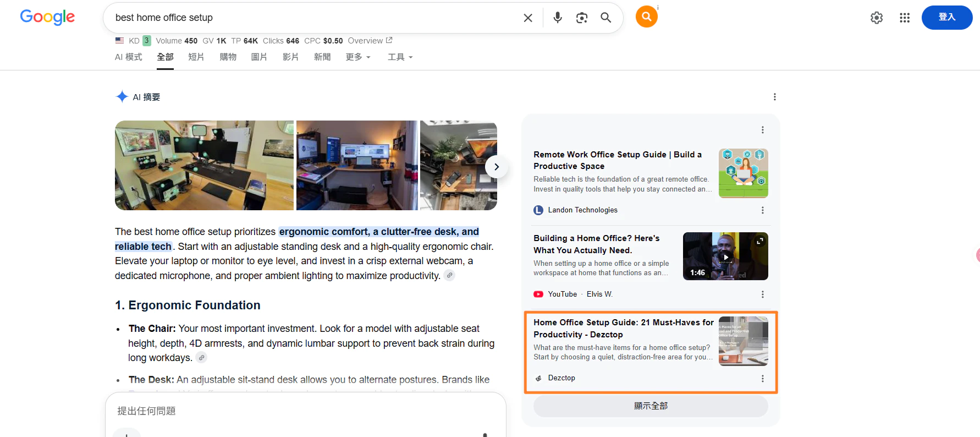Expand the 更多 dropdown menu
Screen dimensions: 980x437
click(x=358, y=57)
